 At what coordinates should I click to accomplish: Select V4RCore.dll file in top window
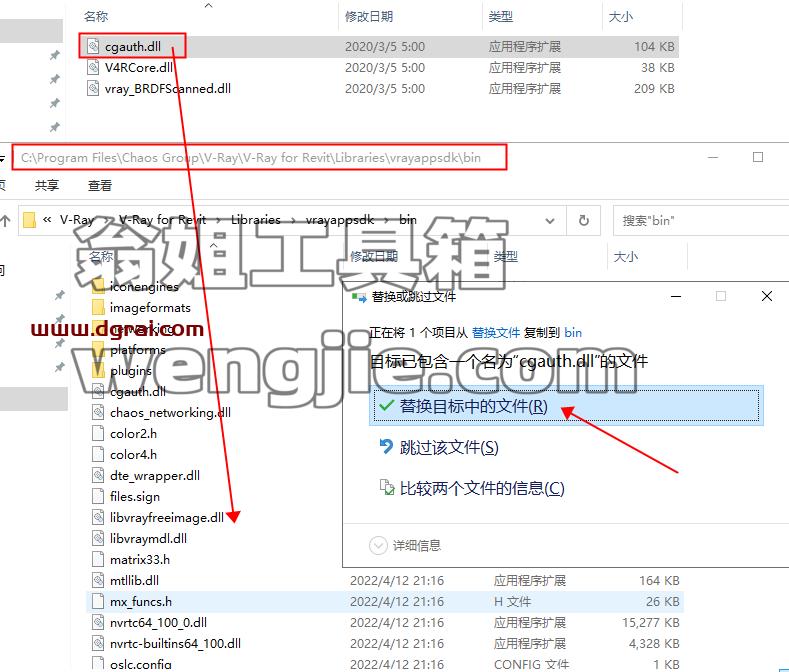[138, 67]
